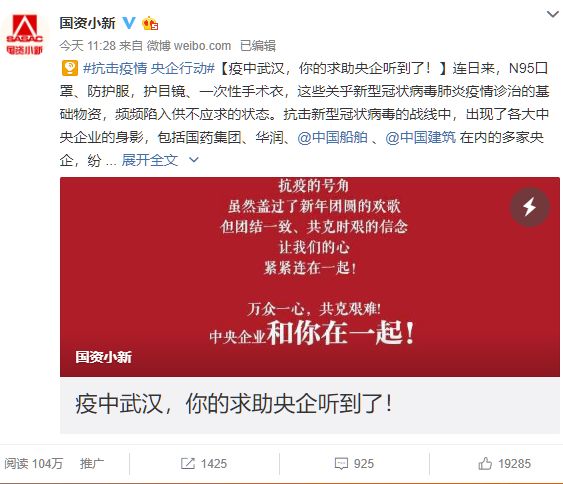Click the blue V verification badge
This screenshot has height=484, width=563.
tap(129, 23)
